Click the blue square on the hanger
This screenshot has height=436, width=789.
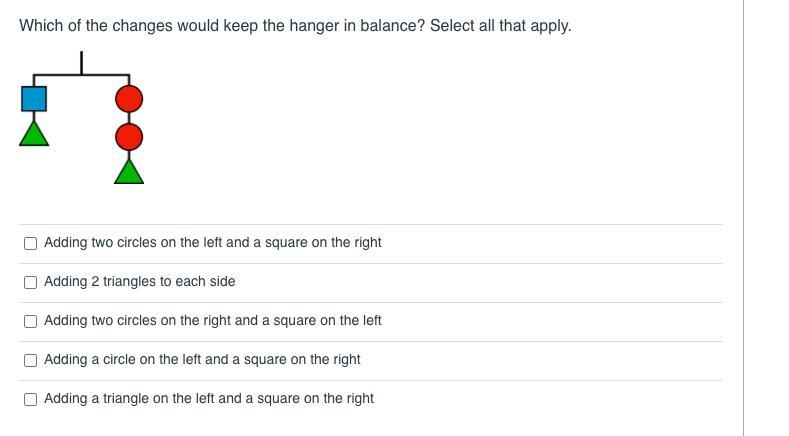click(34, 98)
